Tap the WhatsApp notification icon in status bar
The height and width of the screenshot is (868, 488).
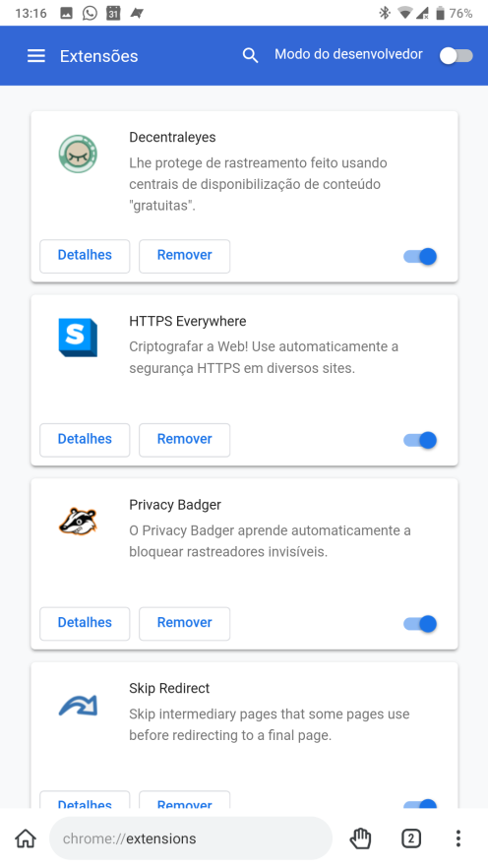90,14
